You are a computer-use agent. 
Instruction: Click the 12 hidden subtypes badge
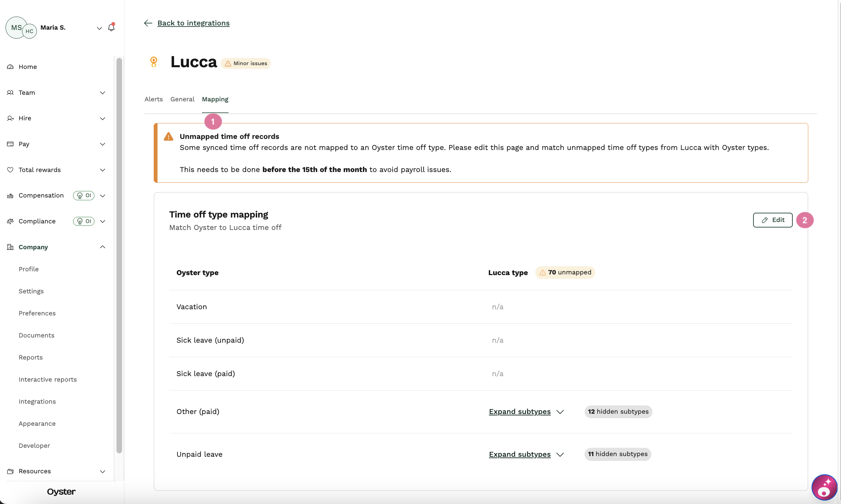click(x=618, y=412)
